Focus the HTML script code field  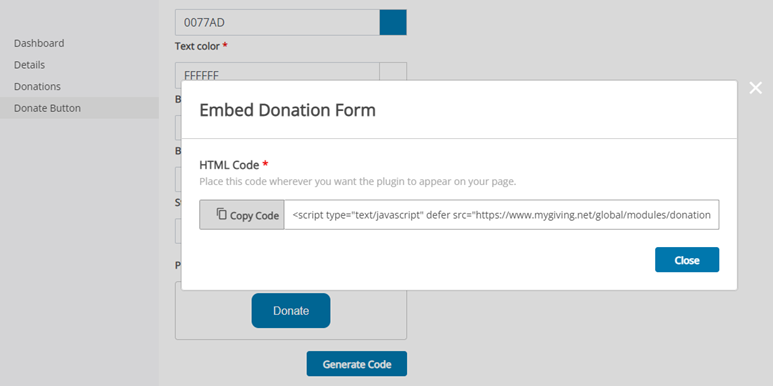click(x=501, y=215)
